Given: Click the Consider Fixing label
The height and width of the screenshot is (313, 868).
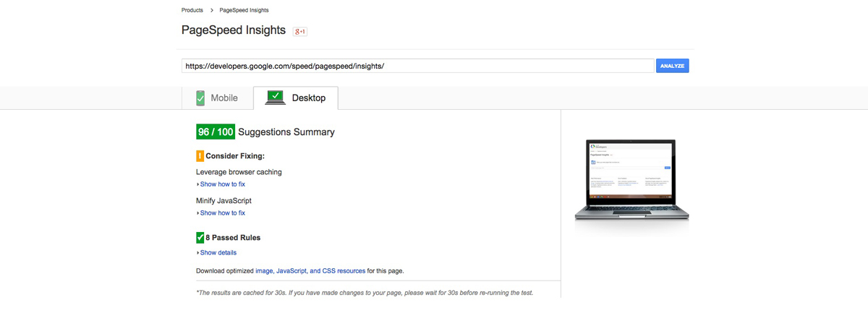Looking at the screenshot, I should [235, 156].
